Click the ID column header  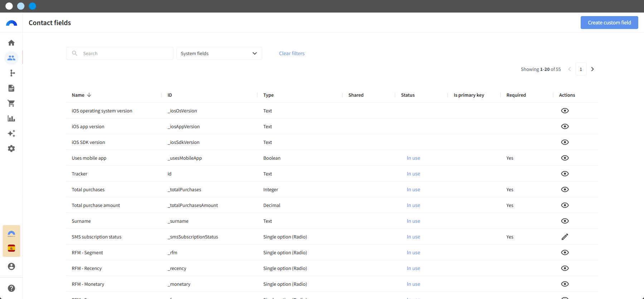170,95
